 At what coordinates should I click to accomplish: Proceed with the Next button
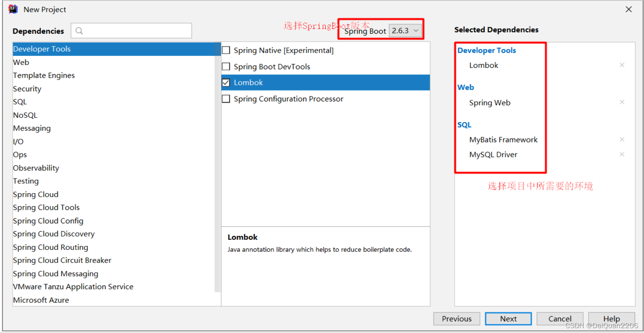coord(508,319)
